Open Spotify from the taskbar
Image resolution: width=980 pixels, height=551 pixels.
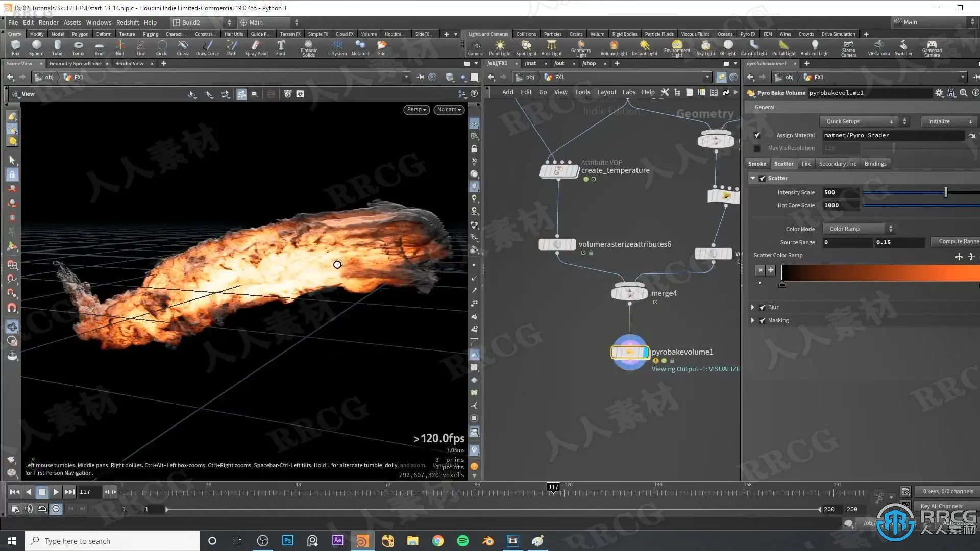tap(462, 541)
